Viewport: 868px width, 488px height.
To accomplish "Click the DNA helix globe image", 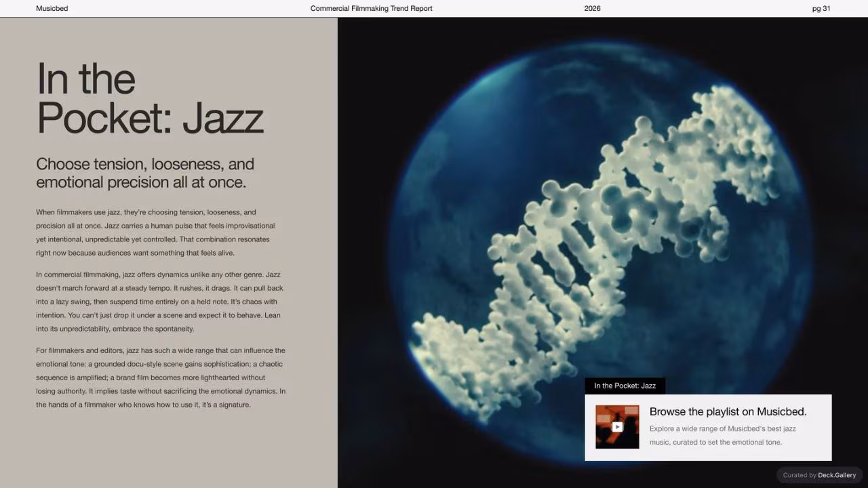I will [603, 252].
